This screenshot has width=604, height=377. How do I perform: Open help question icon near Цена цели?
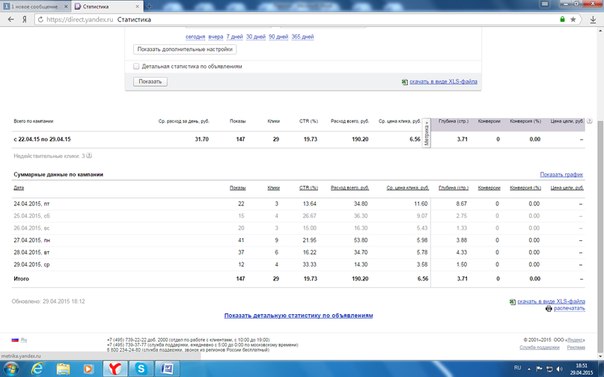point(589,121)
